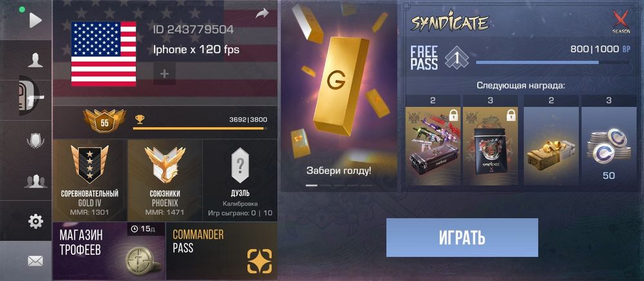Open the Союзники Phoenix rank tile
Screen dimensions: 644x281
(165, 180)
